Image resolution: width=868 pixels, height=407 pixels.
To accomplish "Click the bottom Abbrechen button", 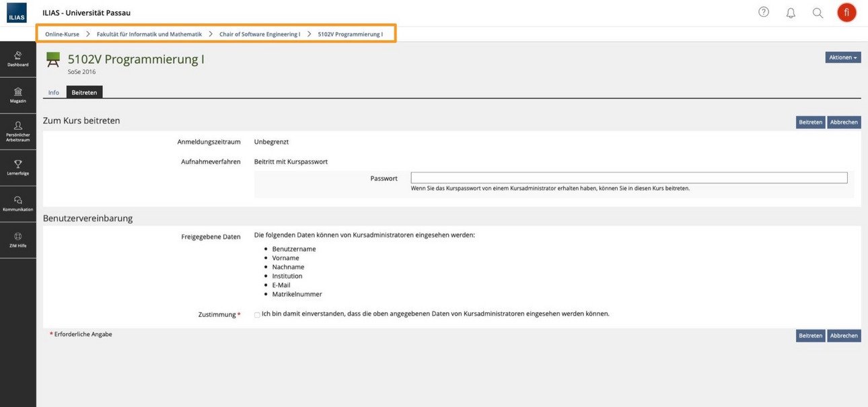I will tap(844, 336).
